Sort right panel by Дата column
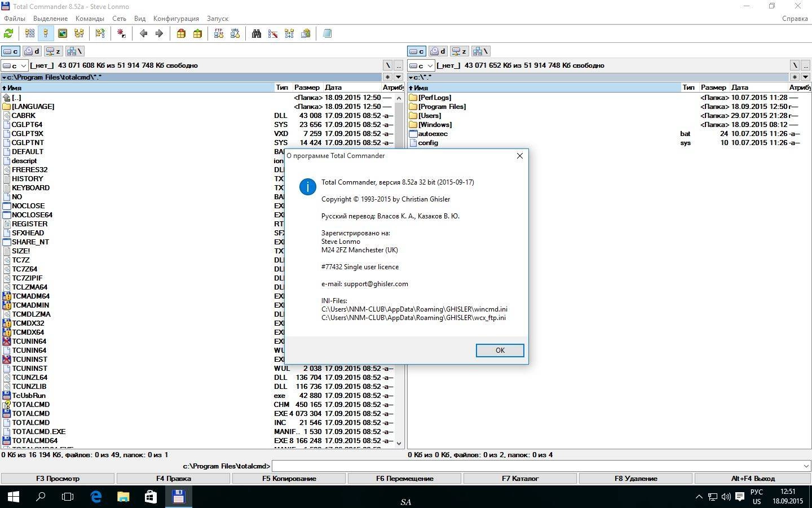The width and height of the screenshot is (812, 508). tap(759, 87)
